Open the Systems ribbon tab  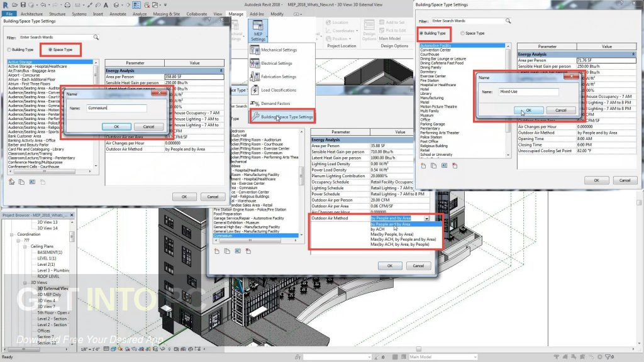pos(79,14)
